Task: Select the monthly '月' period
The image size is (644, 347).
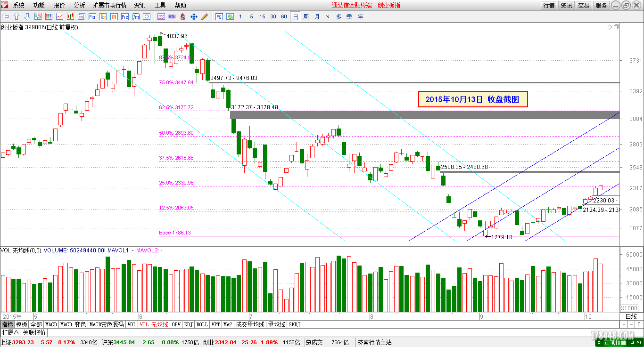Action: tap(317, 16)
